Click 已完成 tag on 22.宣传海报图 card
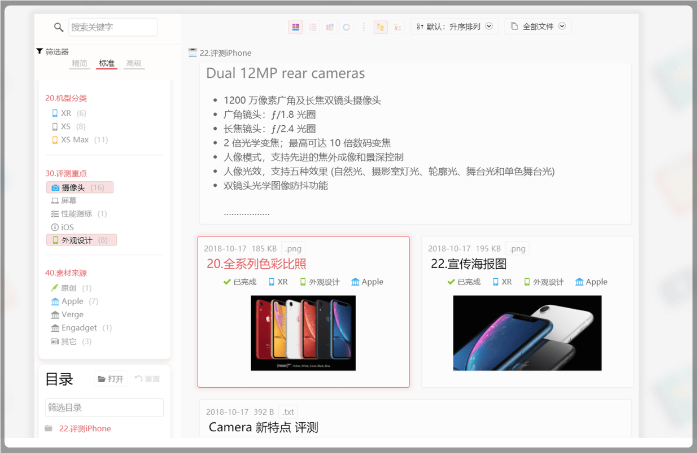697x453 pixels. click(x=464, y=282)
